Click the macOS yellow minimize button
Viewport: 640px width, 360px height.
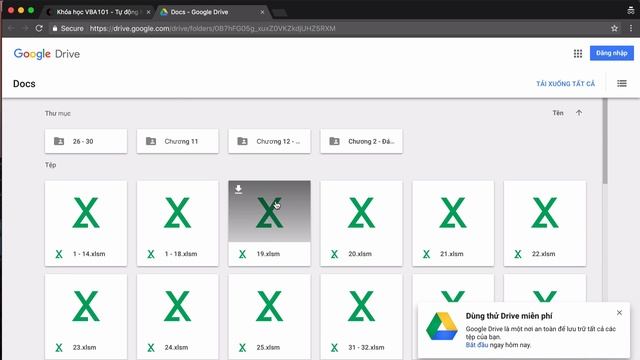21,10
